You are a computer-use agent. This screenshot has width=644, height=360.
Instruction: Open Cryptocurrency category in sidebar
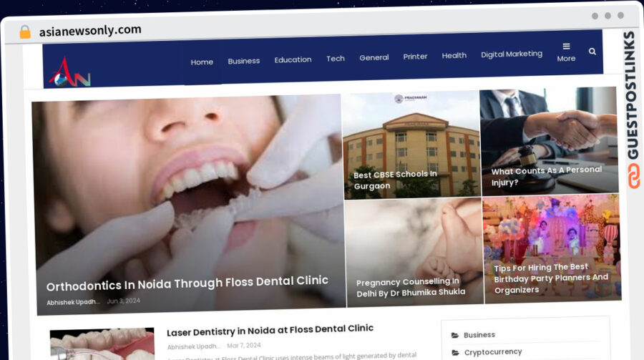click(x=493, y=352)
